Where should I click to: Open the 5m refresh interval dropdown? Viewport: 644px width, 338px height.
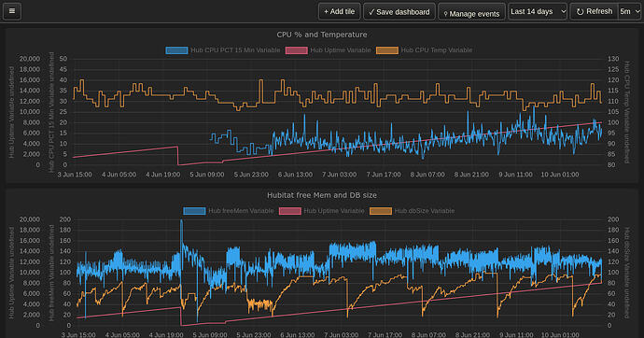(630, 11)
